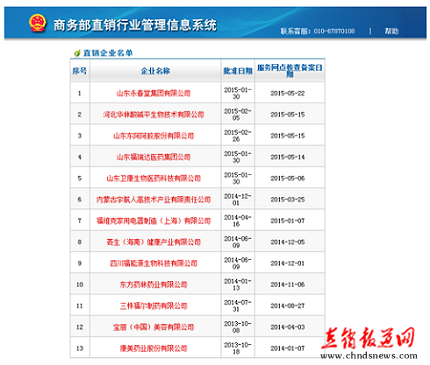Screen dimensions: 430x365
Task: Click the approval date 2014-12-01 cell in row 6
Action: pyautogui.click(x=237, y=199)
